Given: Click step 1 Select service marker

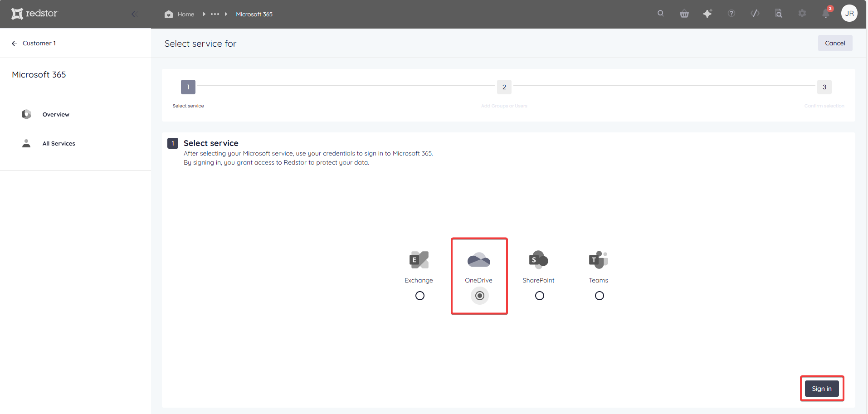Looking at the screenshot, I should tap(188, 87).
